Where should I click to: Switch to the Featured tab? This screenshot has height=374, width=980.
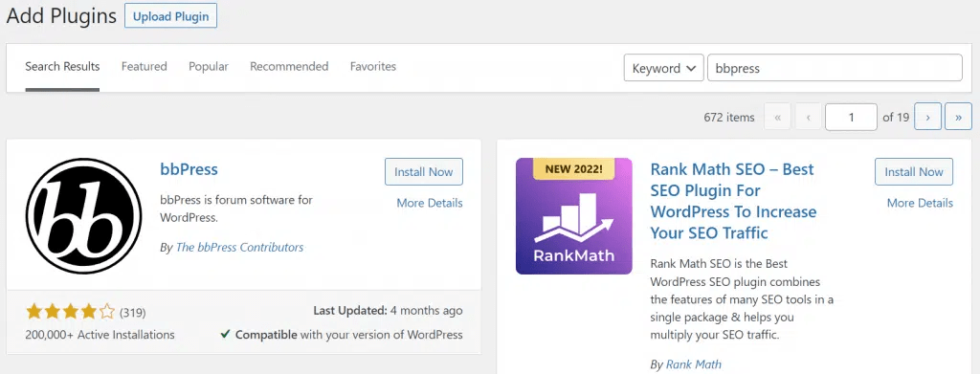tap(145, 66)
